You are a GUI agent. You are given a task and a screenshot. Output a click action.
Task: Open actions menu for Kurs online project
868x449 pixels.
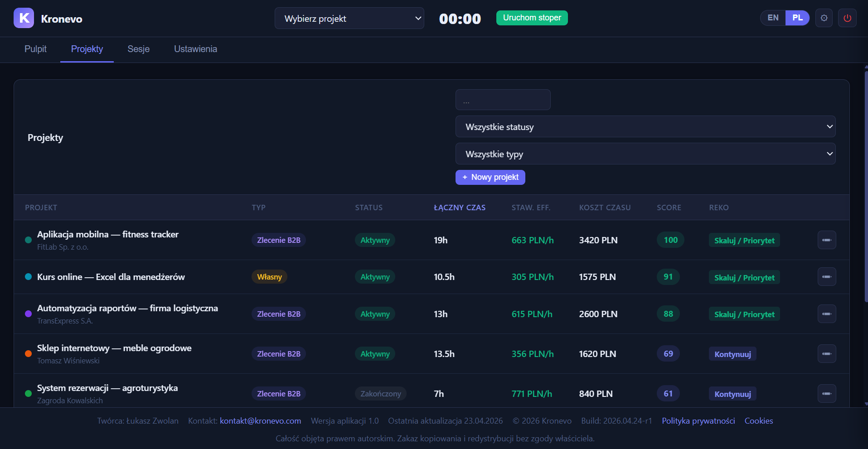827,277
